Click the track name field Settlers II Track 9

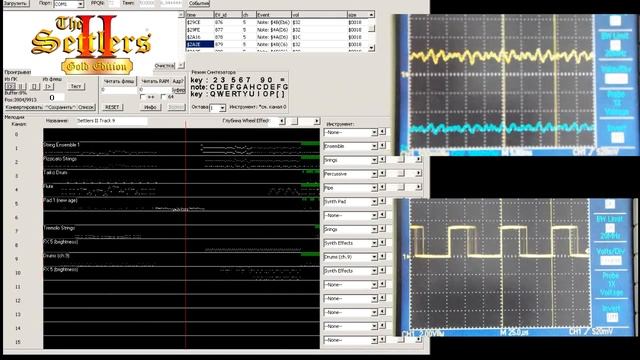click(x=111, y=121)
